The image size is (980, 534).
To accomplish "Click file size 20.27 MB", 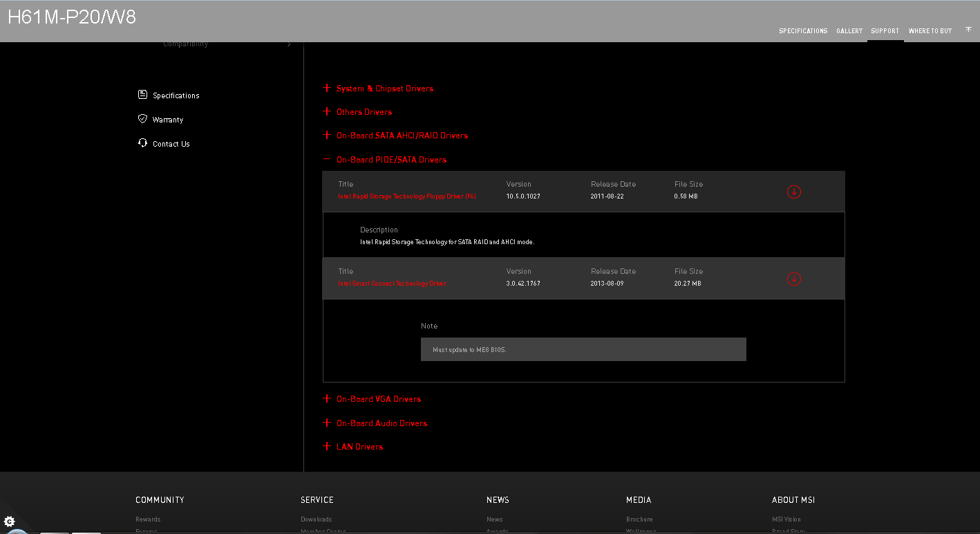I will (688, 284).
